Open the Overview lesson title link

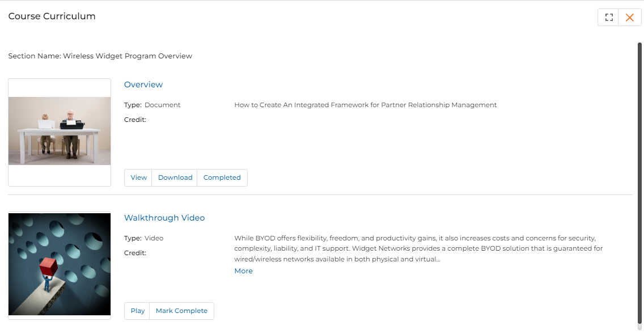[x=143, y=84]
